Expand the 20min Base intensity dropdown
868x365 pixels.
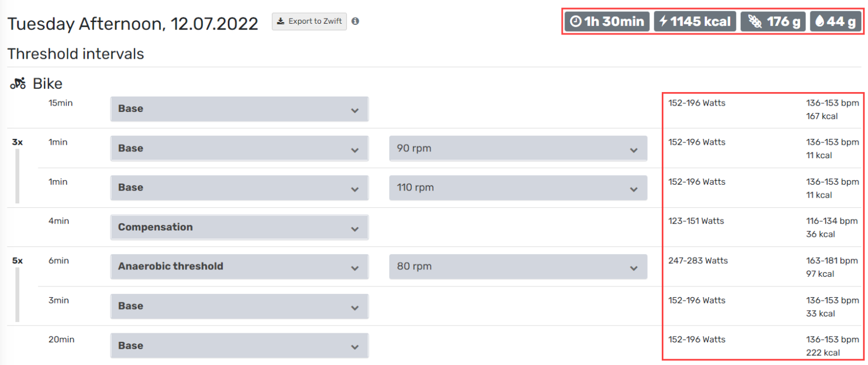[240, 346]
